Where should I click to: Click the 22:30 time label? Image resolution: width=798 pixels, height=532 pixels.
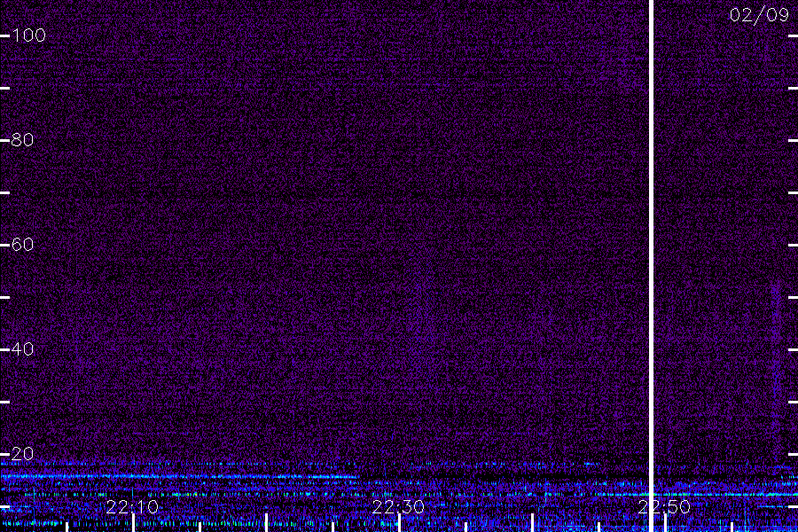(398, 507)
